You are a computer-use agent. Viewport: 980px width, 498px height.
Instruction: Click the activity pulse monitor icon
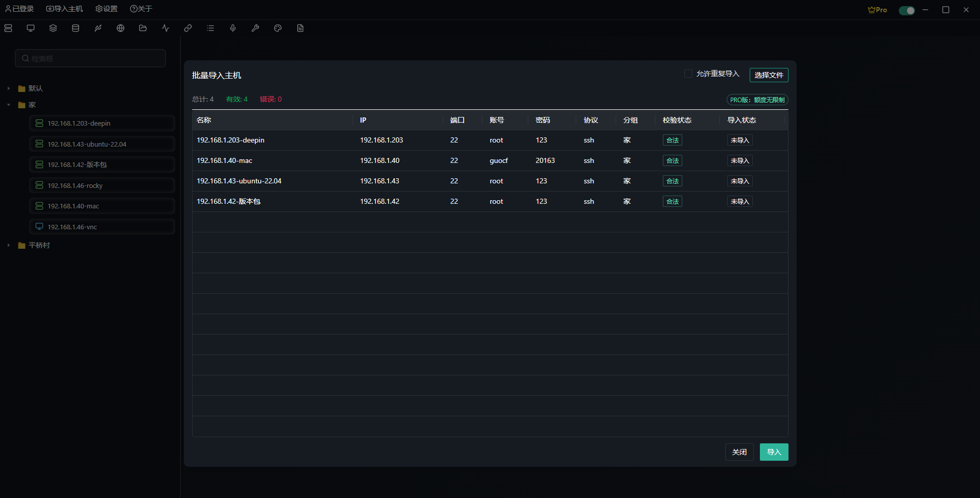pos(165,28)
